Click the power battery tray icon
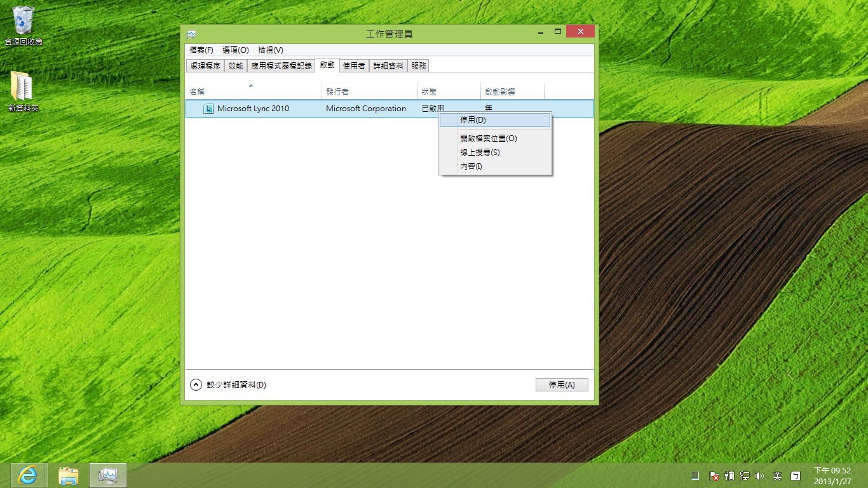868x488 pixels. pos(729,475)
